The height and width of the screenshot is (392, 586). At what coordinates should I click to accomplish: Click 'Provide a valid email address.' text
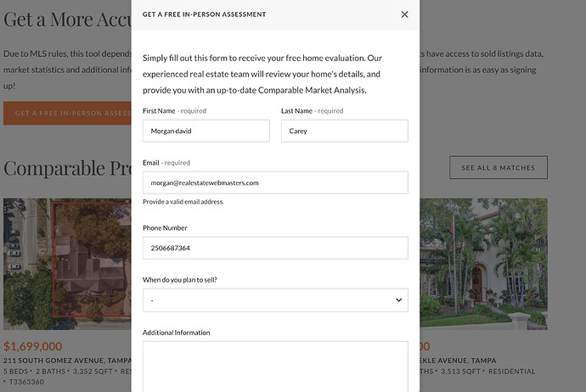(x=183, y=202)
